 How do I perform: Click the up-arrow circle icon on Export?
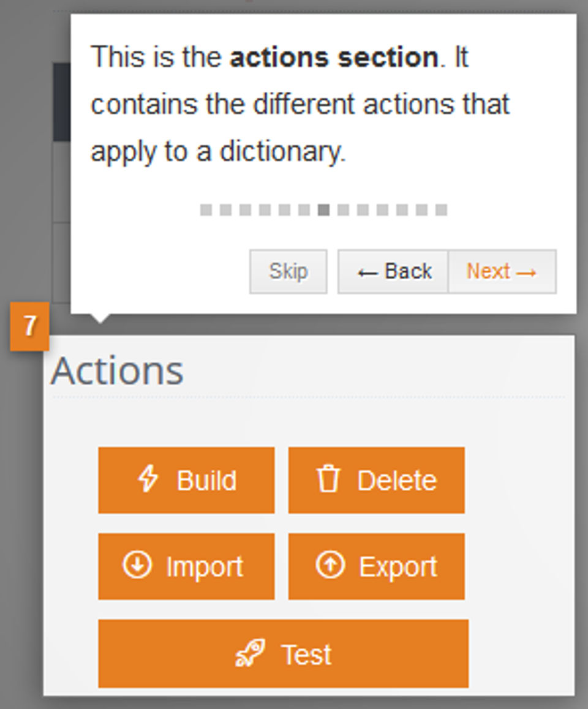(x=330, y=565)
